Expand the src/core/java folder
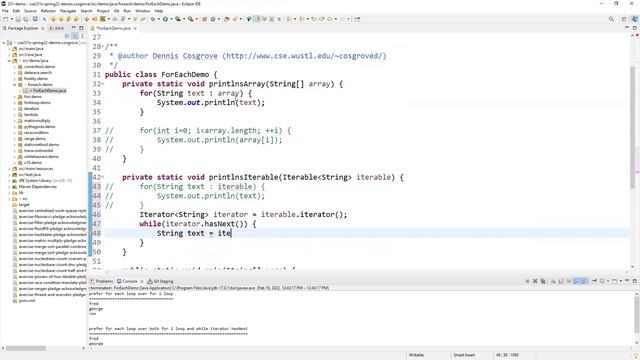 [x=9, y=55]
